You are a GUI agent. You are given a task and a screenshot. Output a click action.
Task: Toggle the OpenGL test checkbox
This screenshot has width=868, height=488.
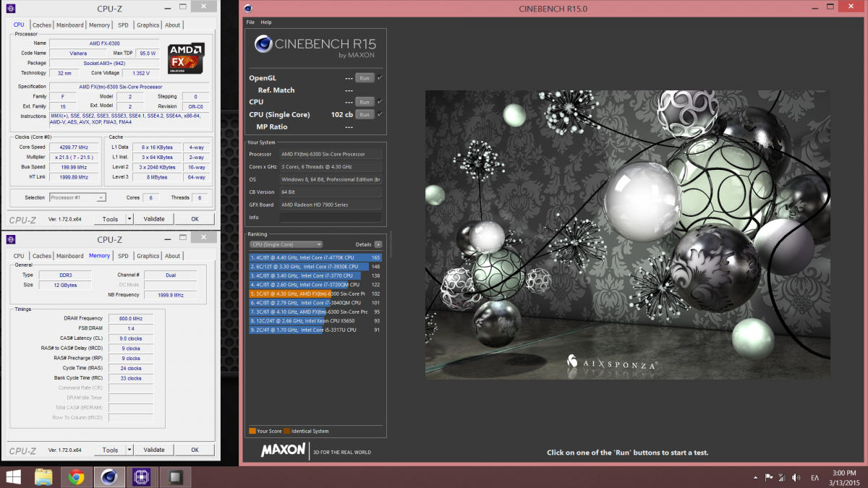point(380,77)
